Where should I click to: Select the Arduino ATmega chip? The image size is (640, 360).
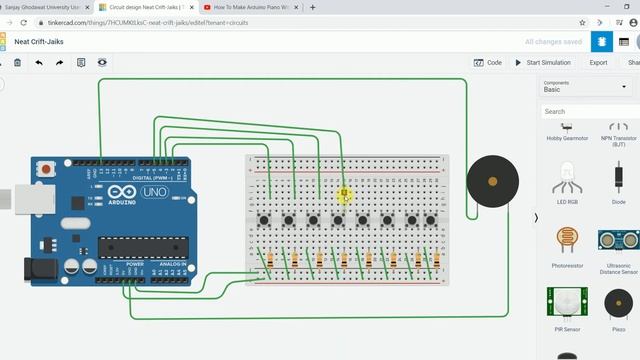143,247
